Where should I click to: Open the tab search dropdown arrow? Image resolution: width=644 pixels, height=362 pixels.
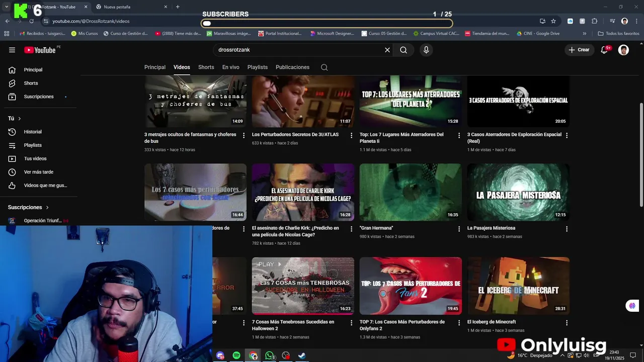point(7,7)
